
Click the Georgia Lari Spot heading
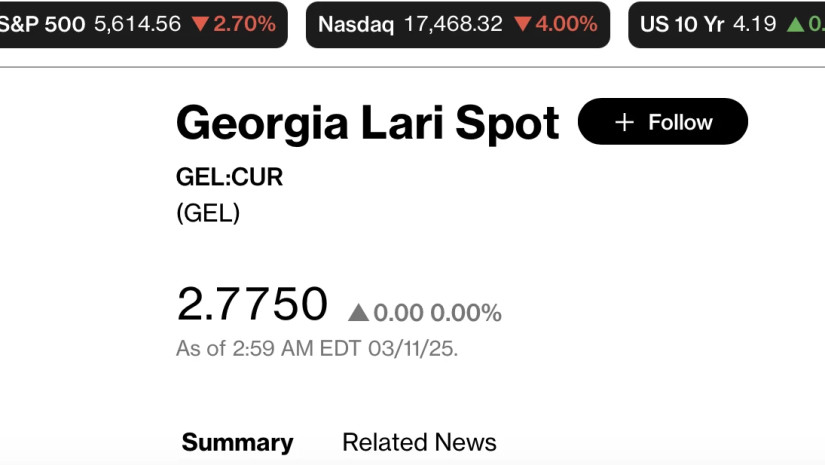367,123
